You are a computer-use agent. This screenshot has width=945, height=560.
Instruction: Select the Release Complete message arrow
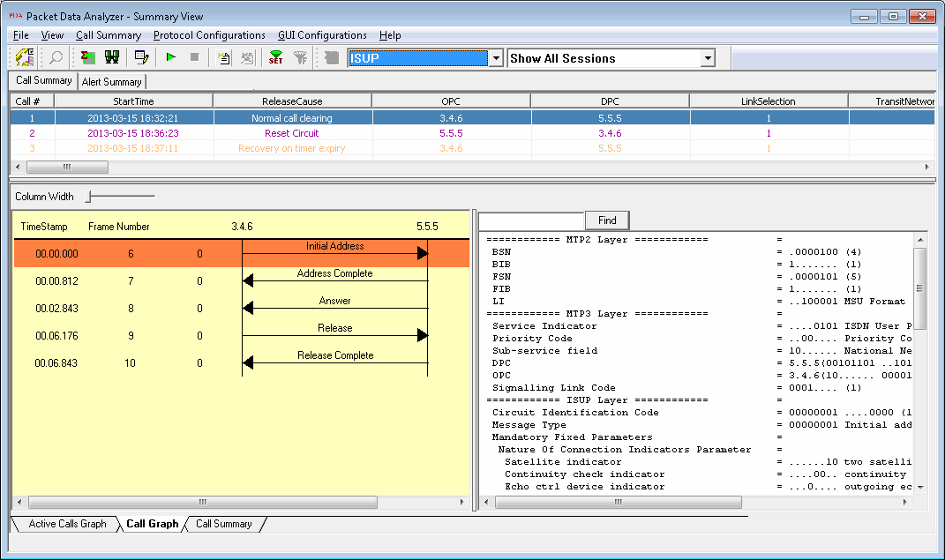335,362
